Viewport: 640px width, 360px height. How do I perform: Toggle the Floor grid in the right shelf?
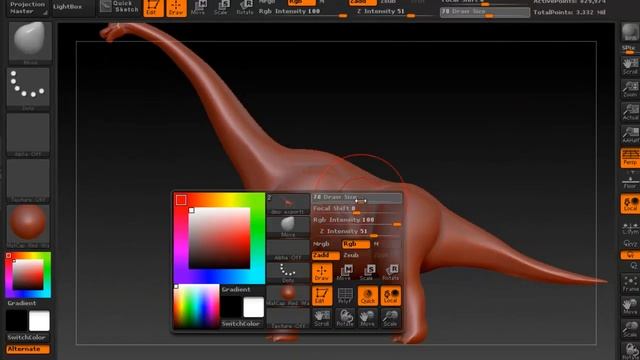(630, 181)
